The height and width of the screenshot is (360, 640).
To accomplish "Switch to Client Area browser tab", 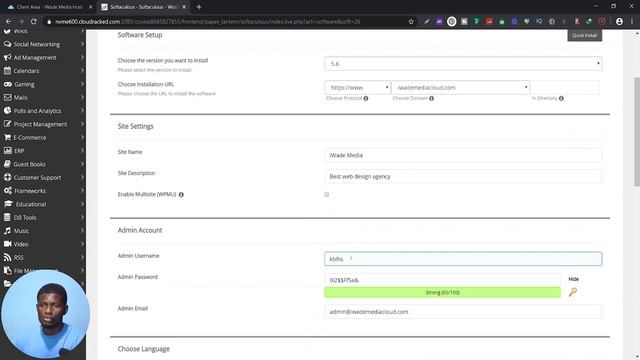I will 49,7.
